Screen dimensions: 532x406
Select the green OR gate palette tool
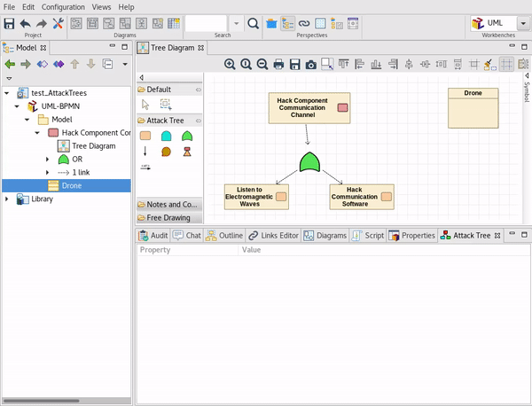point(187,136)
